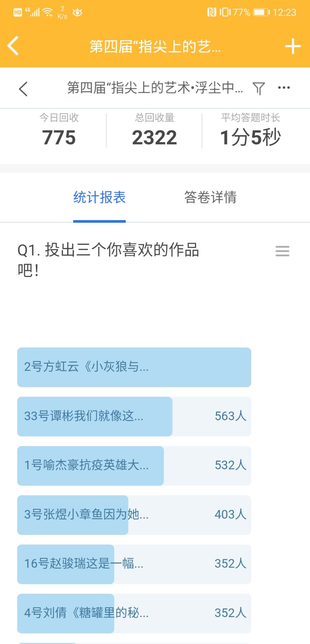Tap the eye comfort icon in status bar

click(x=77, y=13)
